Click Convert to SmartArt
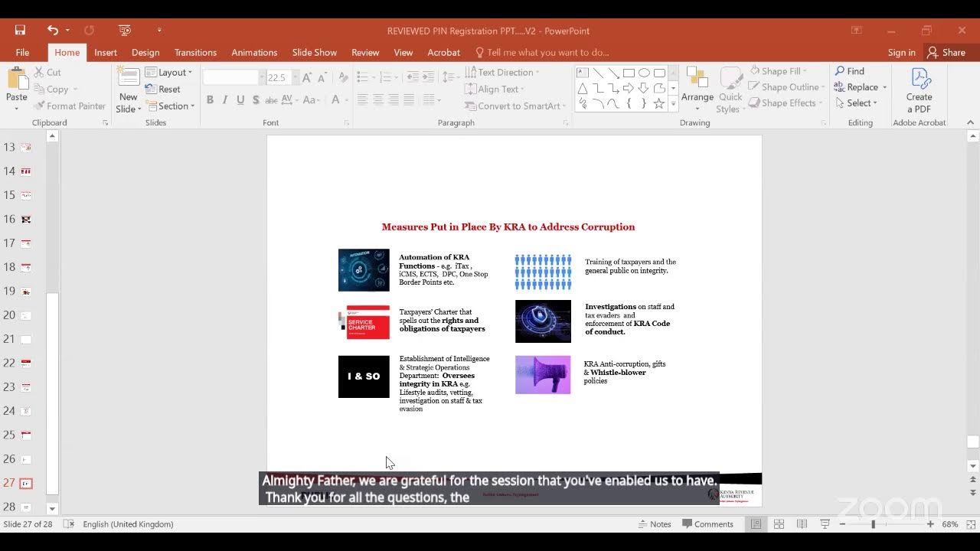Viewport: 980px width, 551px height. pyautogui.click(x=514, y=106)
